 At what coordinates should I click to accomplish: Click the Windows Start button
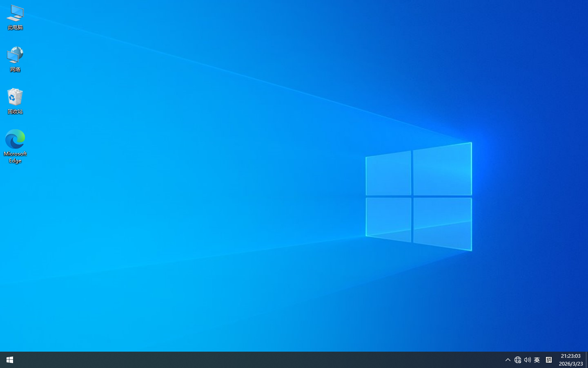point(9,360)
